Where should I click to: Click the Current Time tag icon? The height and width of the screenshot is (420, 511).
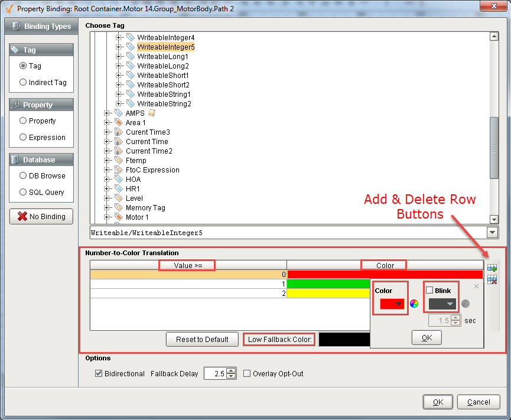coord(119,142)
